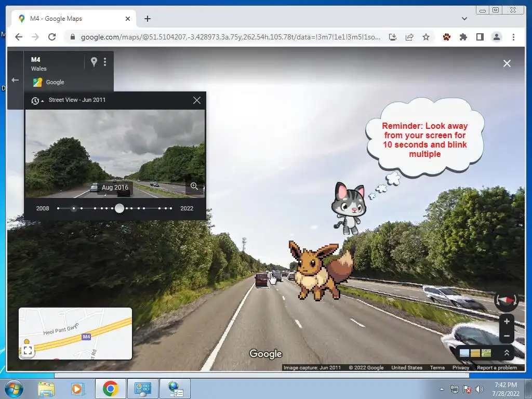Open the Action Center flag icon
Image resolution: width=532 pixels, height=399 pixels.
click(467, 389)
